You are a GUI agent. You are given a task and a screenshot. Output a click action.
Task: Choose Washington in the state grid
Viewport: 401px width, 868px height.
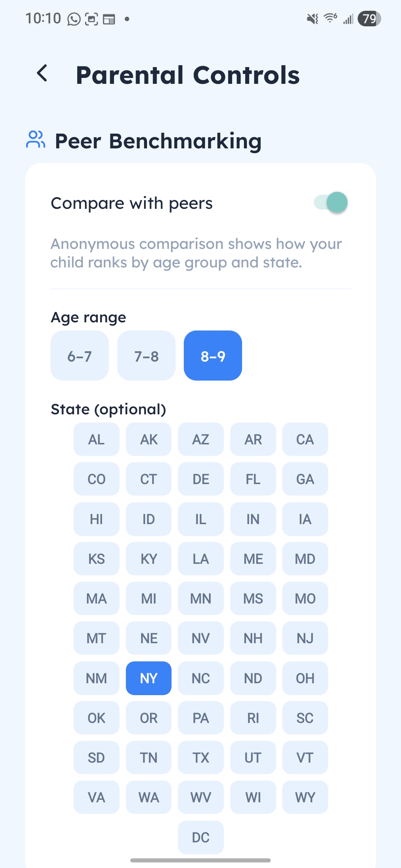point(149,798)
